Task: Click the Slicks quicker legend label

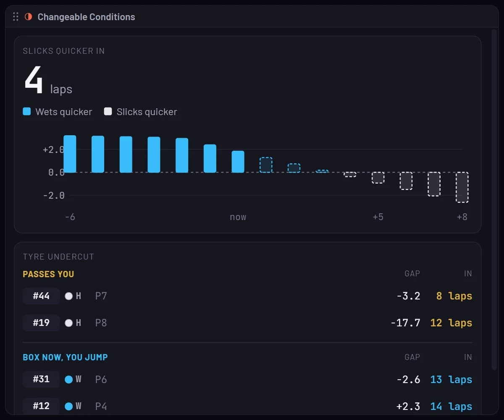Action: pos(147,112)
